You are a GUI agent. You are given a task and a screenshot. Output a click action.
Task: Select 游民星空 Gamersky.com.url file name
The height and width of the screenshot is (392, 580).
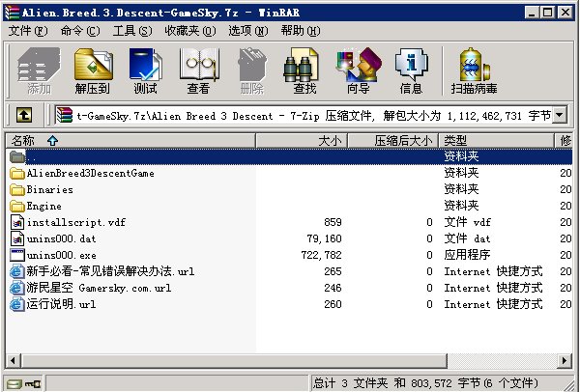(x=99, y=288)
